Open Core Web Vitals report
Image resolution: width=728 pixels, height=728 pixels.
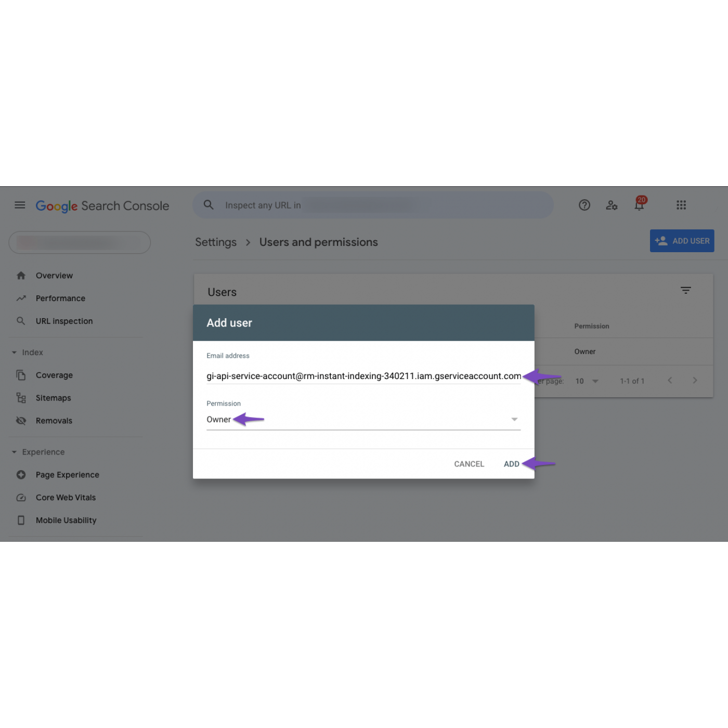click(x=66, y=498)
